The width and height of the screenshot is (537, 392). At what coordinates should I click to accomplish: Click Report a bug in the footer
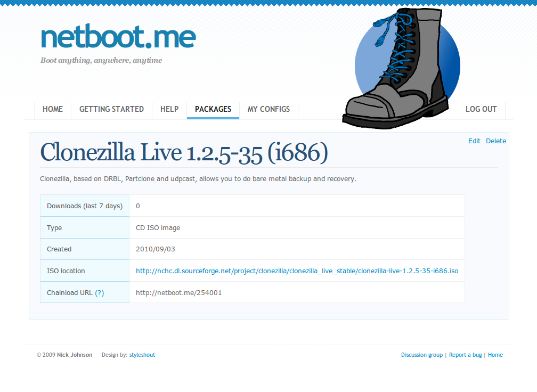[466, 355]
